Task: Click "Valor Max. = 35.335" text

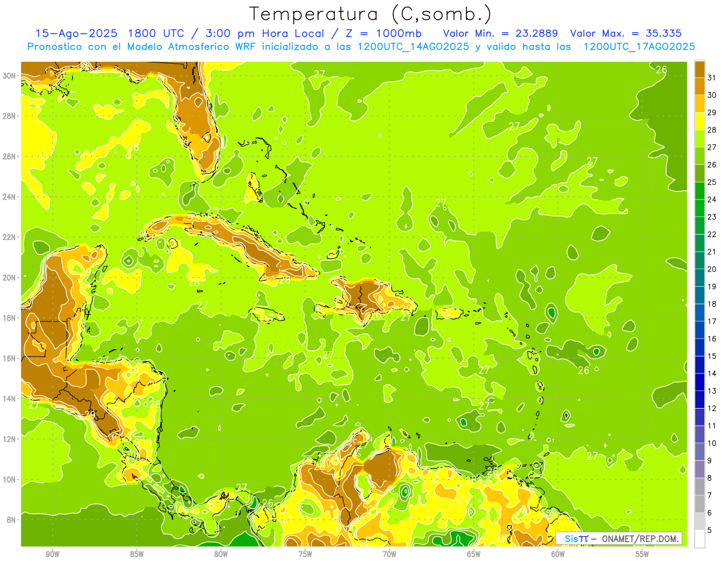Action: 626,33
